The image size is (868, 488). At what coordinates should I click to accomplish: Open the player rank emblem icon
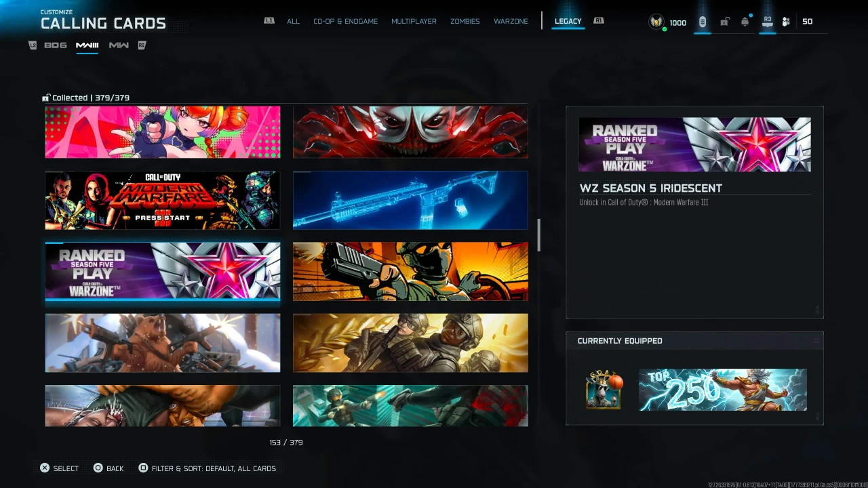[656, 22]
